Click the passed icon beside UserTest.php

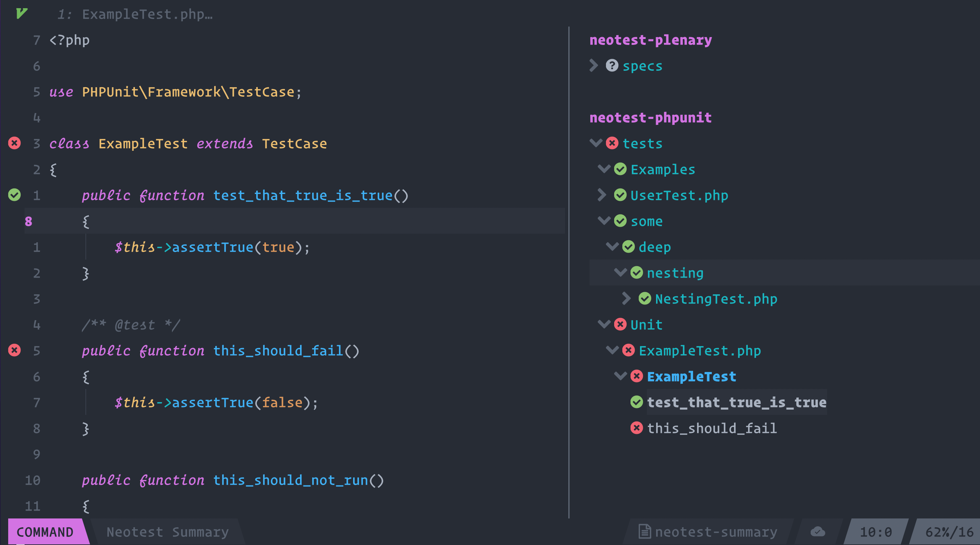(620, 195)
